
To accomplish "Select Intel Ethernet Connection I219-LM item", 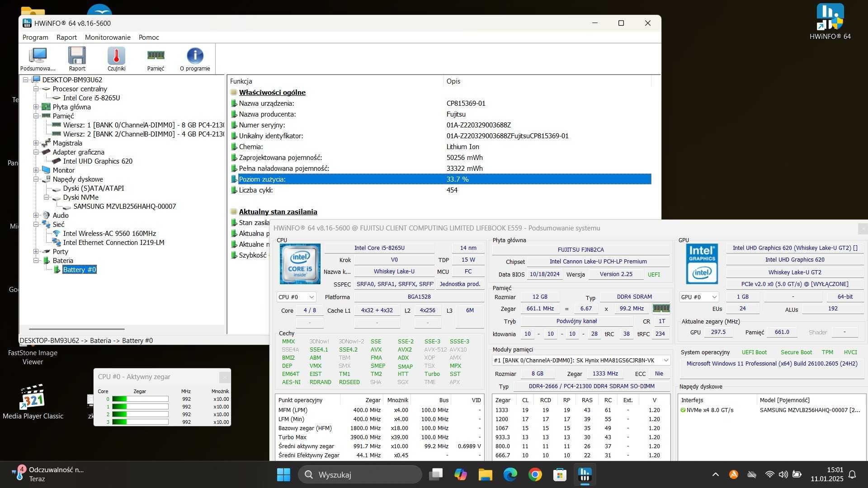I will click(x=113, y=243).
